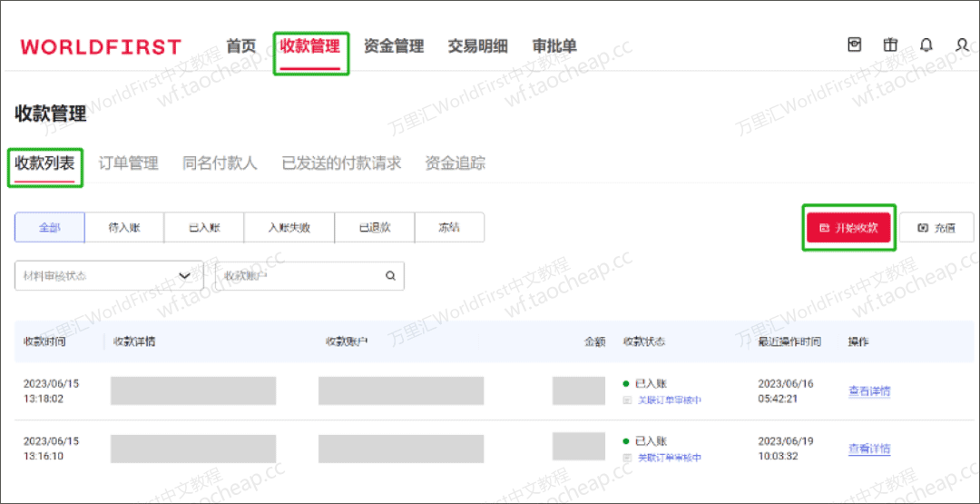Click the 收款详情 column header
This screenshot has height=504, width=980.
pos(133,342)
